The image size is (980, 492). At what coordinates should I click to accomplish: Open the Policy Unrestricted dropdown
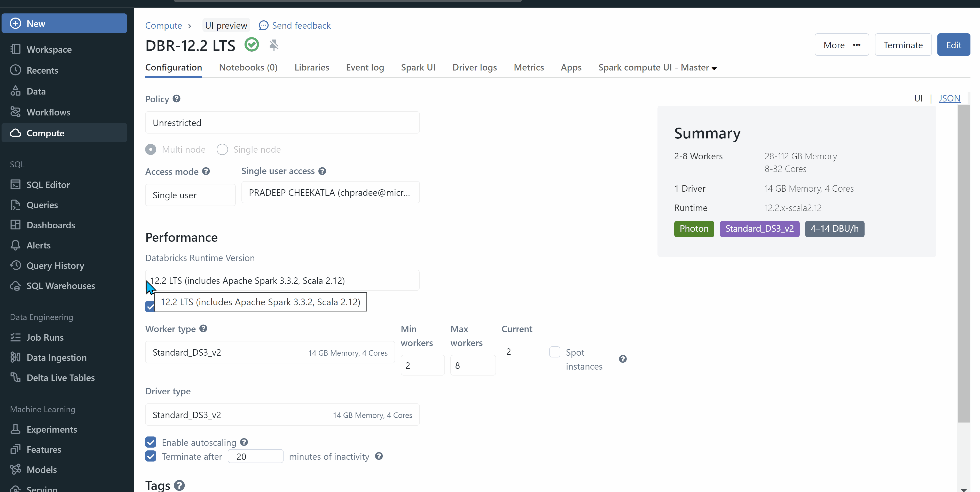(x=282, y=122)
